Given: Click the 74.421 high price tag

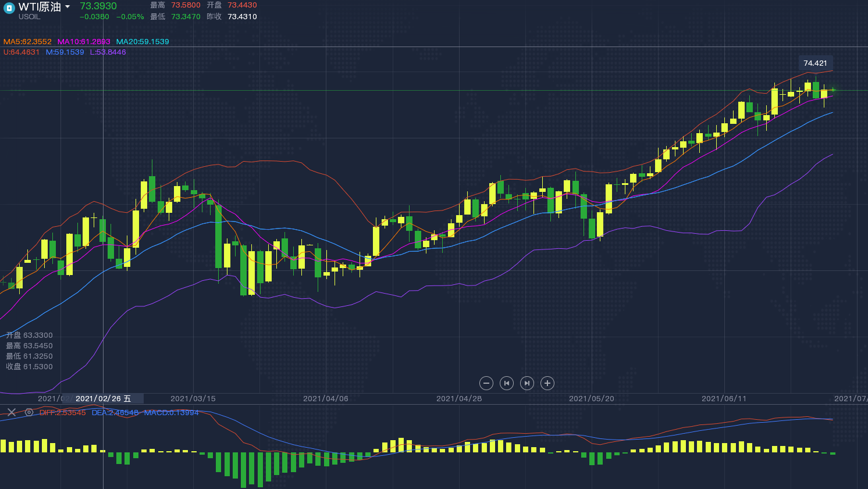Looking at the screenshot, I should (x=815, y=63).
